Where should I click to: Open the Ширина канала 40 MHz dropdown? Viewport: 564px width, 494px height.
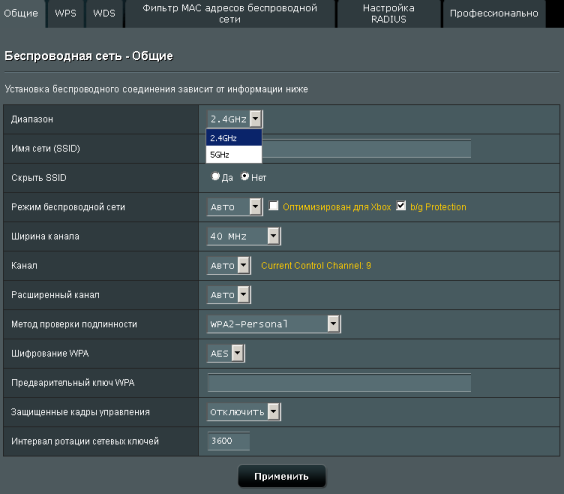244,236
